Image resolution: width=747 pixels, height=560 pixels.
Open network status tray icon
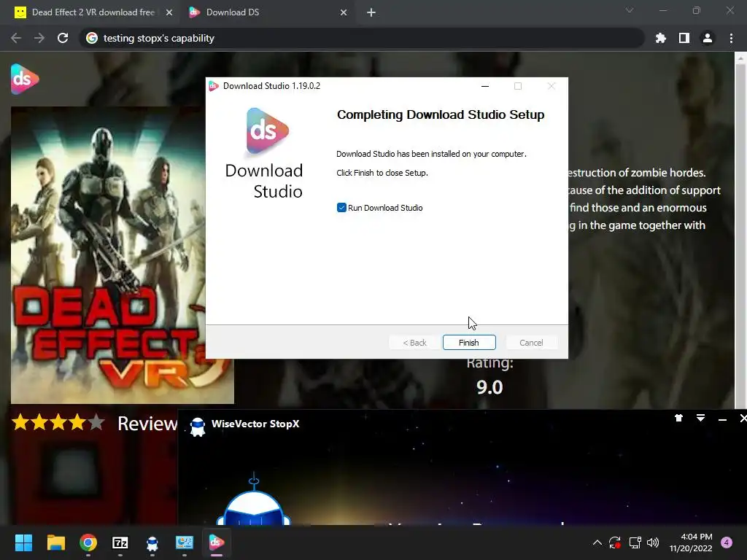click(x=635, y=542)
